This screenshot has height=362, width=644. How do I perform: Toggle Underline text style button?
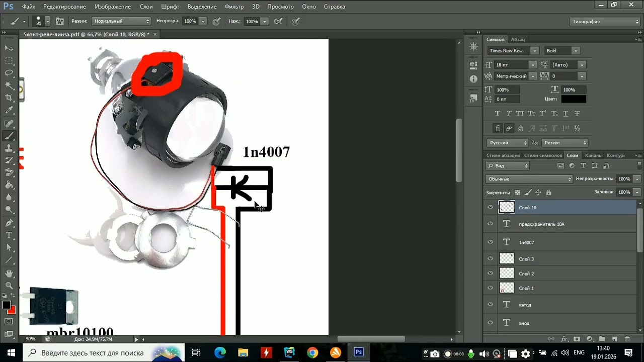566,114
